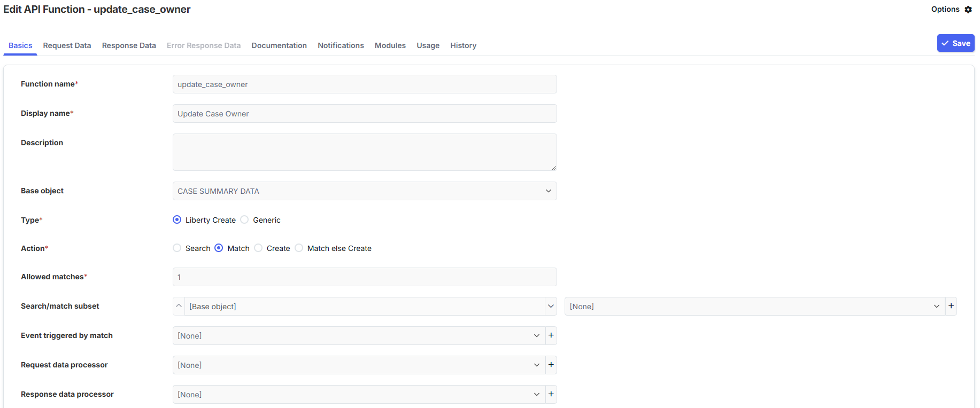Click into the Description text area
Viewport: 980px width, 408px height.
coord(365,152)
